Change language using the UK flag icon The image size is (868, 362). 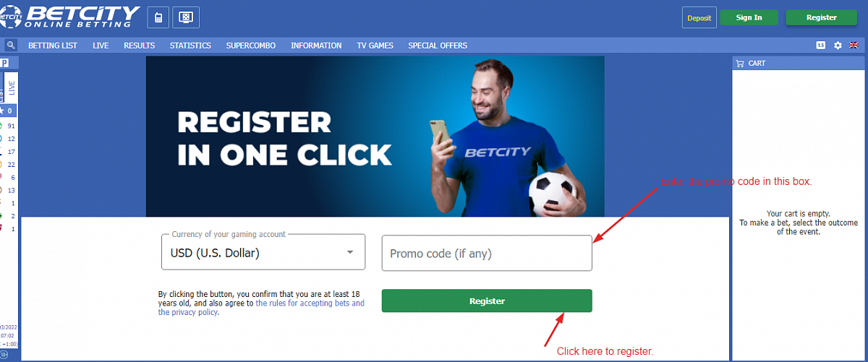854,46
